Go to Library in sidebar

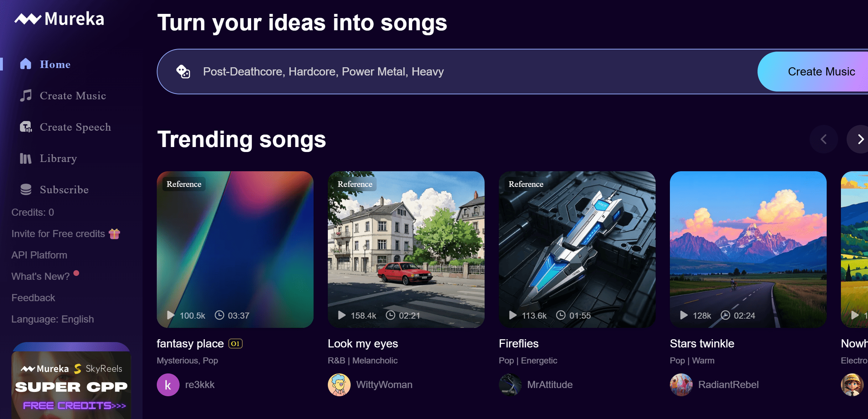(x=58, y=158)
